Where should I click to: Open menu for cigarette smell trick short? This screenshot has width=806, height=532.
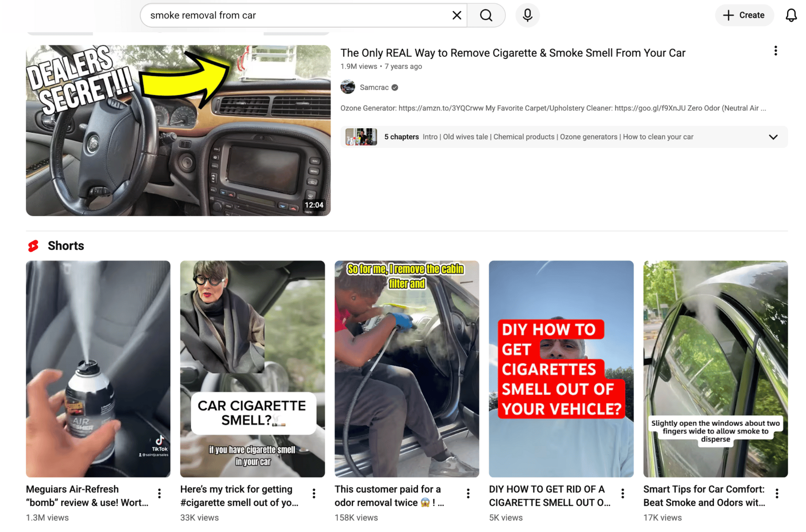click(314, 493)
